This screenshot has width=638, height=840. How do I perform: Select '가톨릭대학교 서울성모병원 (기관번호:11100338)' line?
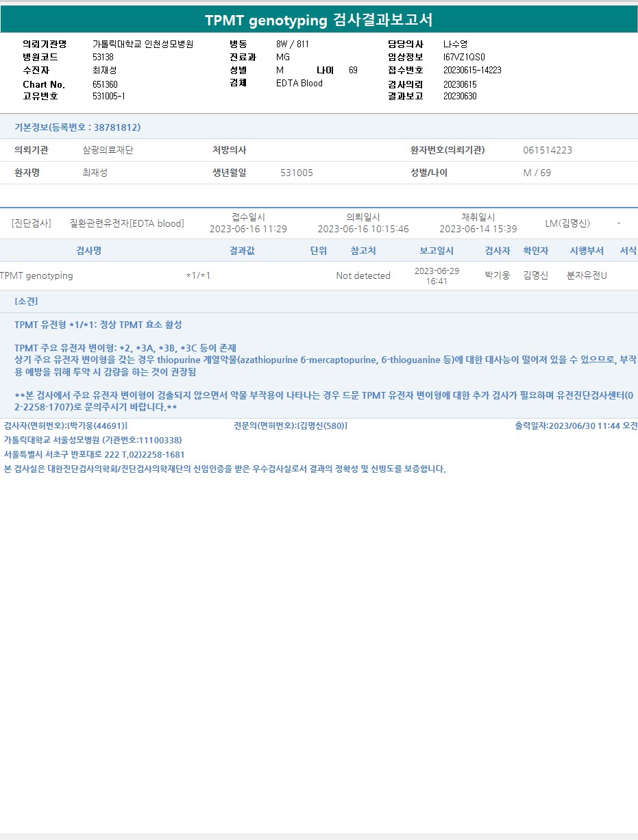click(x=93, y=440)
